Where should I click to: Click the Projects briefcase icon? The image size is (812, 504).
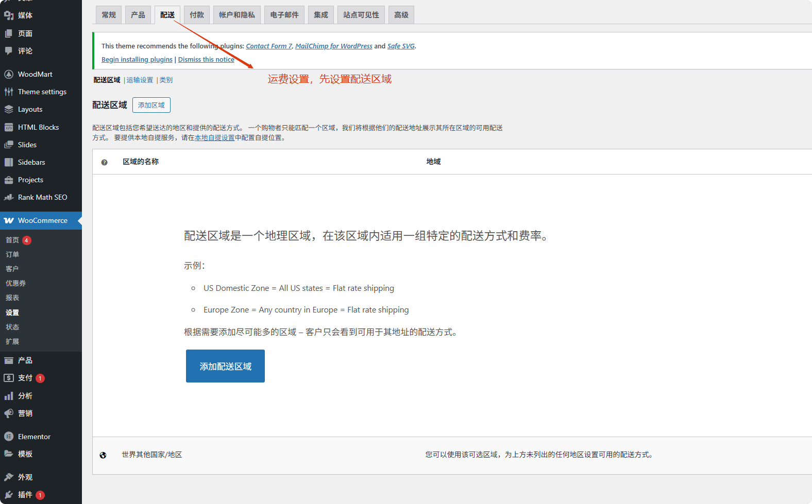coord(9,180)
